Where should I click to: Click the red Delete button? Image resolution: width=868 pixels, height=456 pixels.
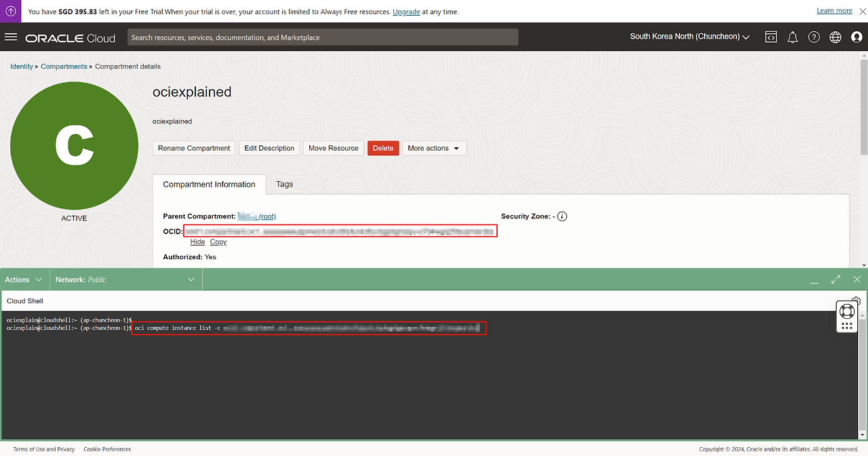coord(383,148)
